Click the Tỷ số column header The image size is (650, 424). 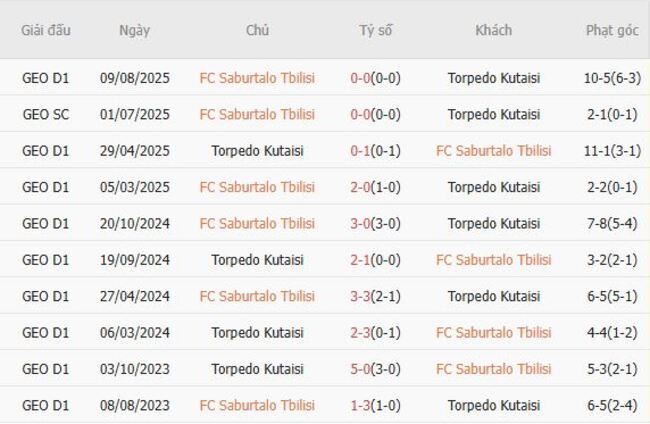coord(375,30)
